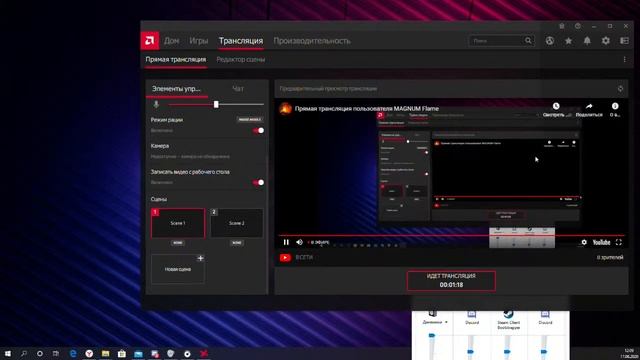Select the Scene 2 thumbnail

(x=237, y=223)
